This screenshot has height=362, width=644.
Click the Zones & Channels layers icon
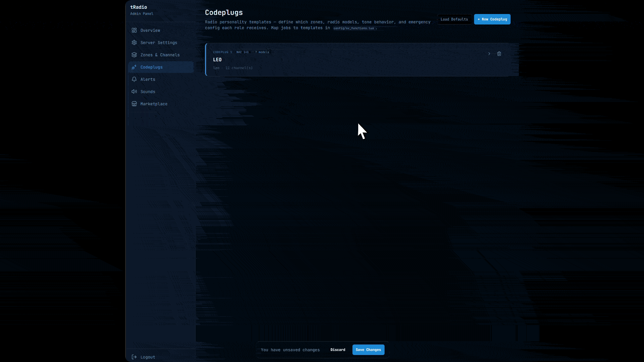(134, 55)
